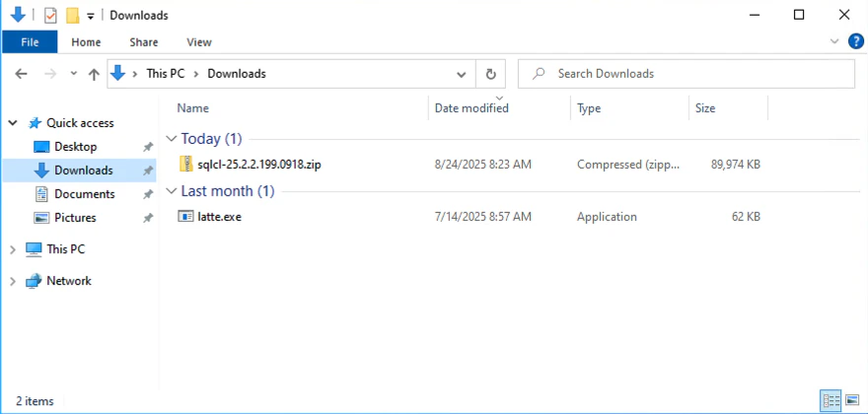The width and height of the screenshot is (868, 414).
Task: Click Downloads in the address path
Action: [x=237, y=74]
